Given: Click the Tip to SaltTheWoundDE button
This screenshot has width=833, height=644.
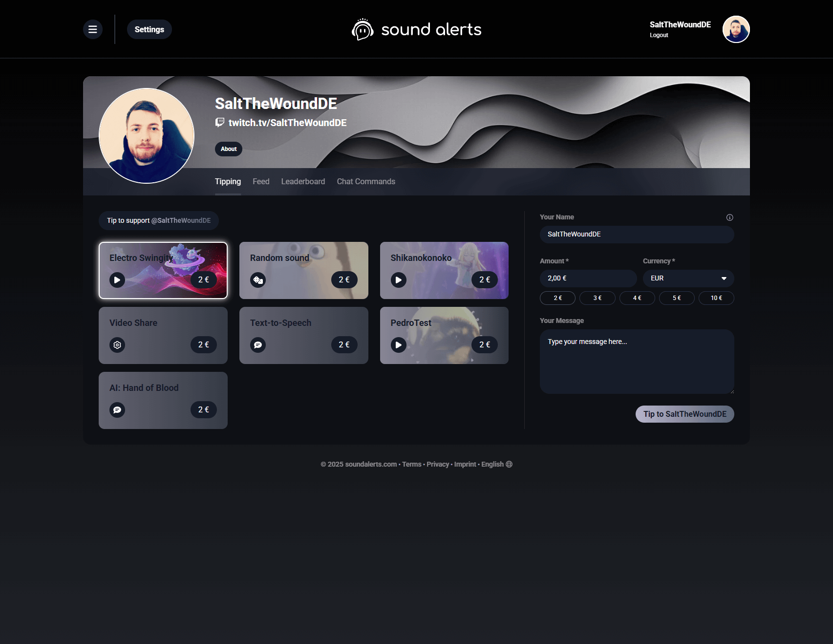Looking at the screenshot, I should coord(685,414).
